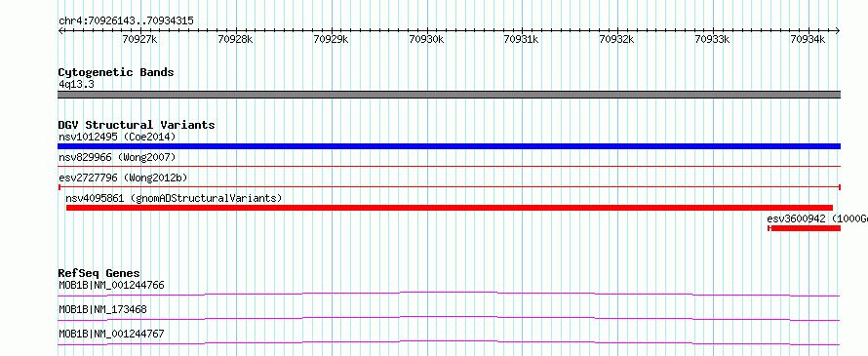Select the MOB1B|NM_173468 transcript line
The width and height of the screenshot is (868, 356).
tap(449, 318)
